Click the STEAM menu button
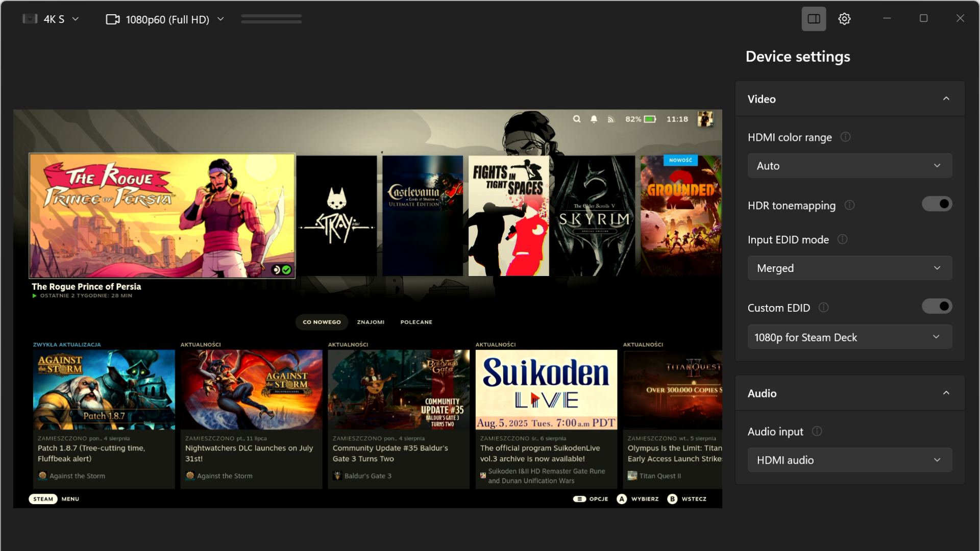The height and width of the screenshot is (551, 980). point(43,499)
